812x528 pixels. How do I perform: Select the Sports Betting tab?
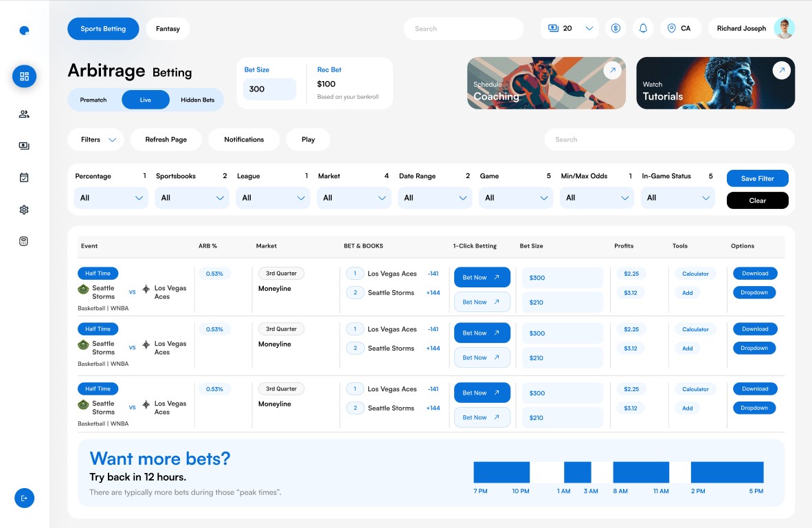tap(103, 29)
